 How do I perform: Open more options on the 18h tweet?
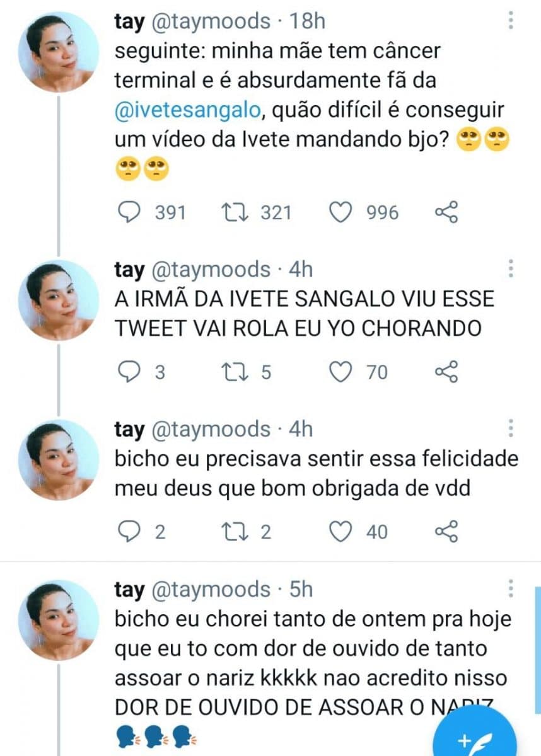(511, 21)
